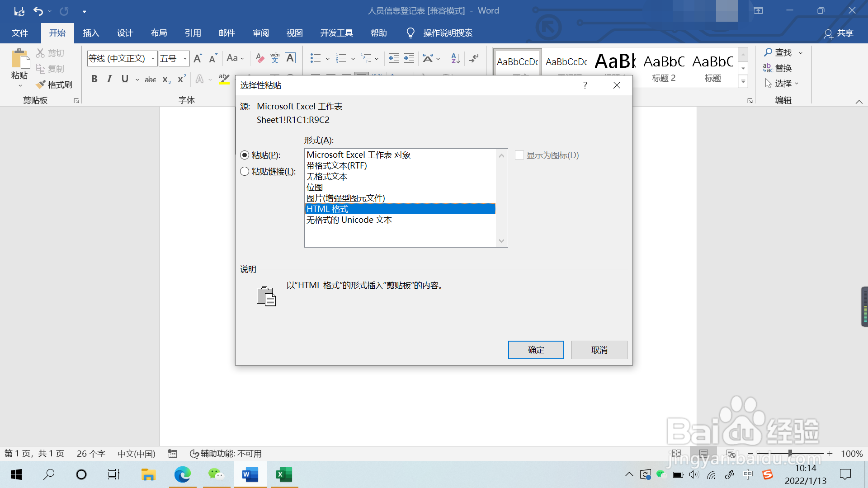Click the Undo icon in the quick access toolbar
Screen dimensions: 868x488
point(38,11)
